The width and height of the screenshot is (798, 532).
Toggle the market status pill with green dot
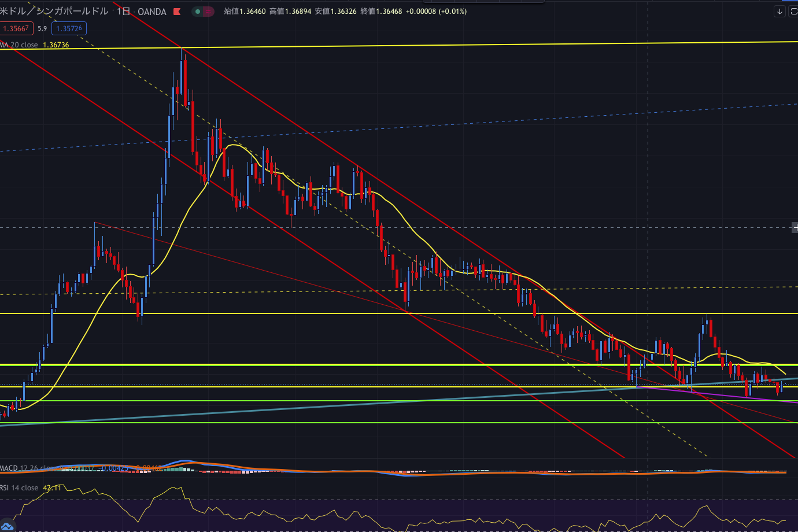[x=203, y=12]
